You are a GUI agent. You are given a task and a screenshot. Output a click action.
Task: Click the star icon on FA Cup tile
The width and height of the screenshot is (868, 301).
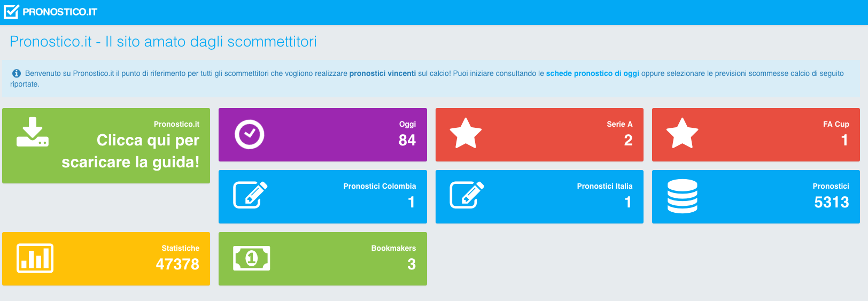point(683,133)
